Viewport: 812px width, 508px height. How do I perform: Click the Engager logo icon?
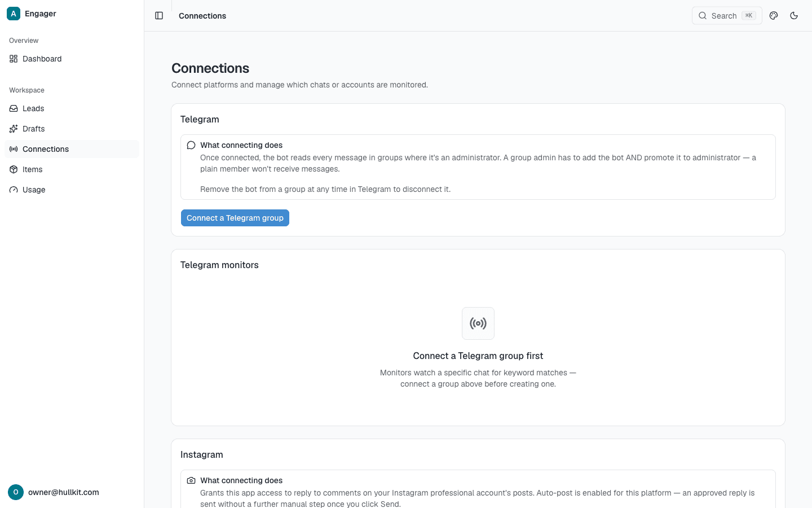14,14
